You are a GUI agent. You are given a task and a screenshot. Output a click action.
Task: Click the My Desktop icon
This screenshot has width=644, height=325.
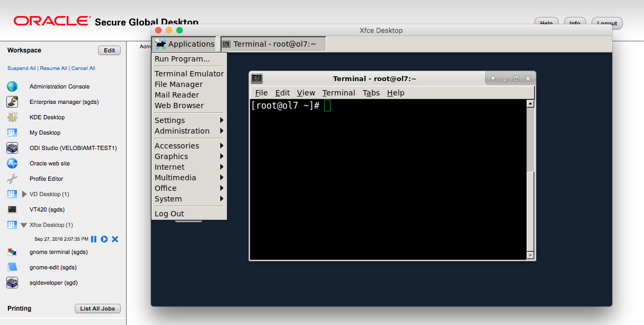pyautogui.click(x=12, y=133)
